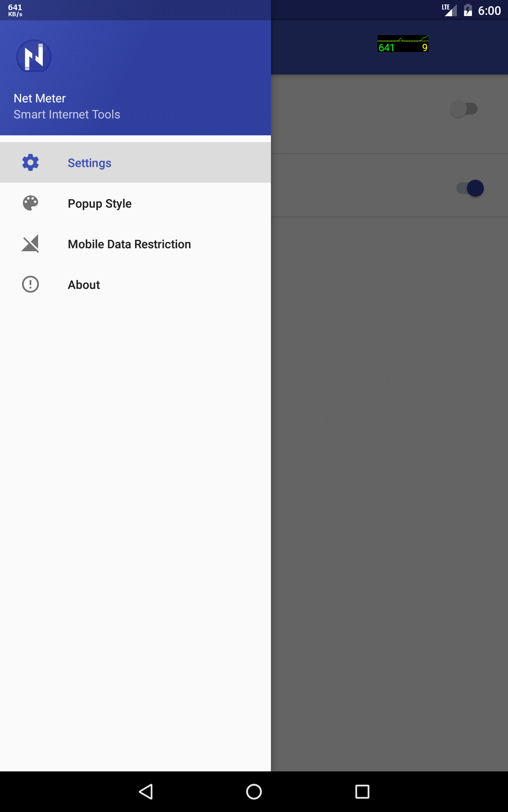
Task: Tap the dimmed area to close drawer
Action: point(389,465)
